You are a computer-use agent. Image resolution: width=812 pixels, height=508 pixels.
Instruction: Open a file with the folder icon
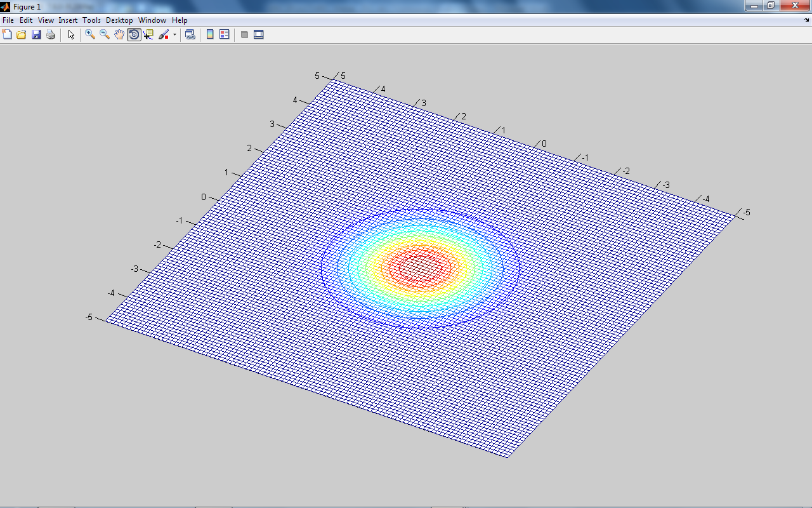point(22,34)
